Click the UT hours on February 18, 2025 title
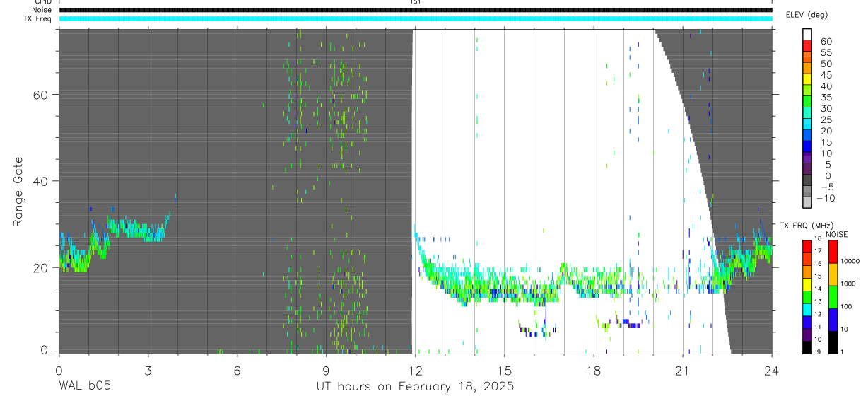Image resolution: width=868 pixels, height=401 pixels. [415, 387]
